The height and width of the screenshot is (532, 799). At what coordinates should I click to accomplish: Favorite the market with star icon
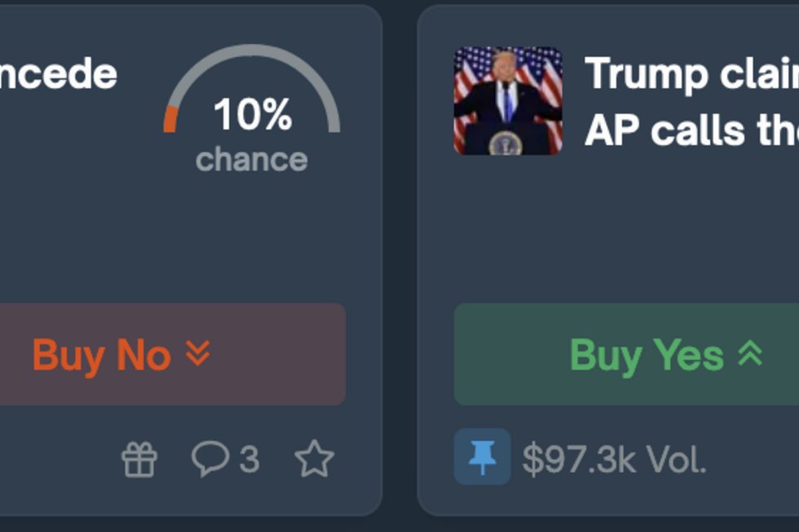click(x=315, y=459)
